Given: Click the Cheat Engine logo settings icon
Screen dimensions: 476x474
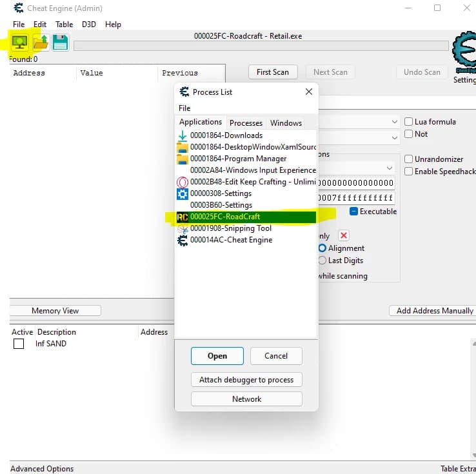Looking at the screenshot, I should coord(464,52).
